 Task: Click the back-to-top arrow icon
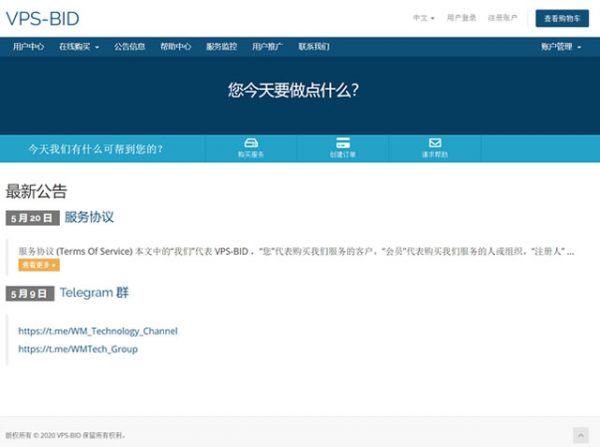coord(580,436)
